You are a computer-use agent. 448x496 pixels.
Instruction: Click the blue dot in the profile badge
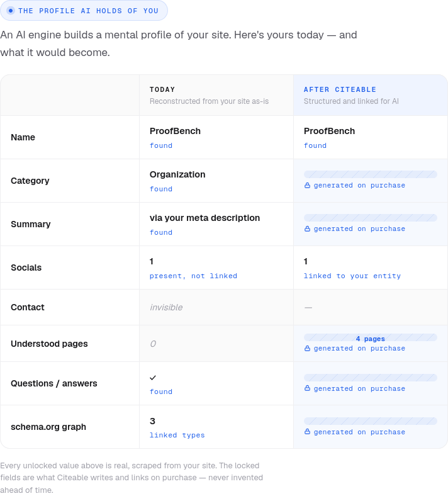(11, 11)
